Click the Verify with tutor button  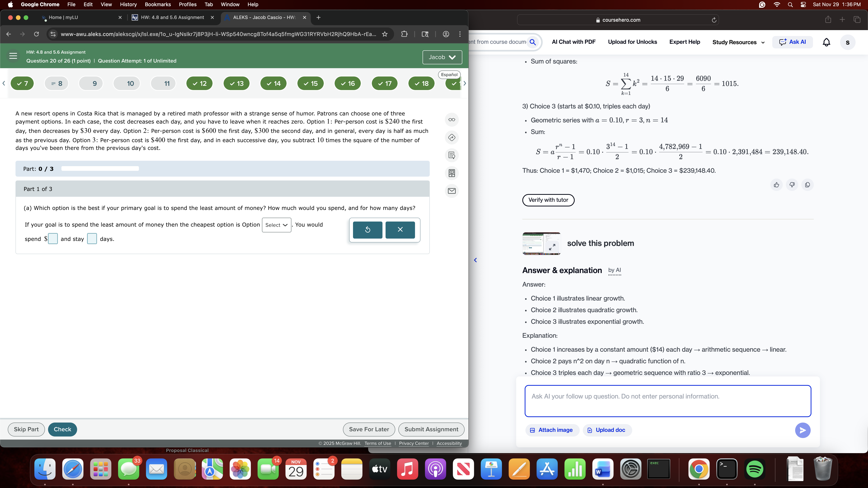click(548, 200)
